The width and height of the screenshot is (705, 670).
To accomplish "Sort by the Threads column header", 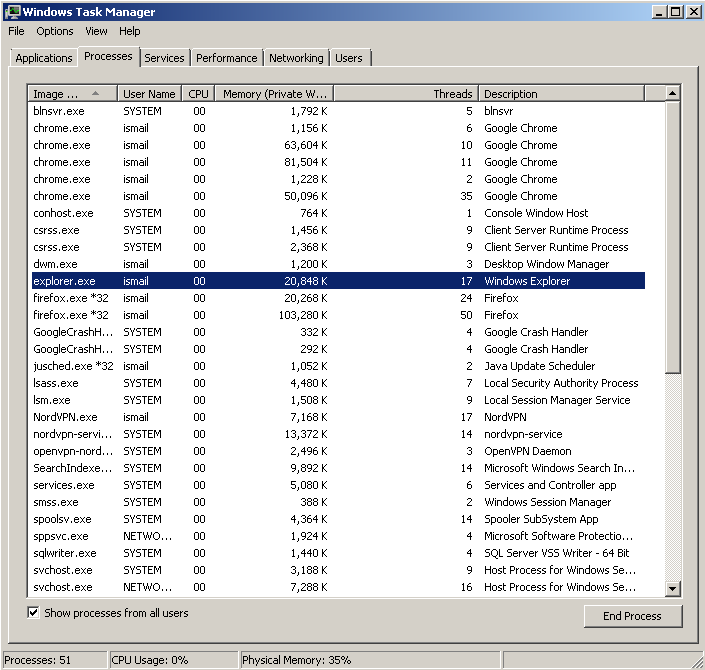I will tap(406, 94).
